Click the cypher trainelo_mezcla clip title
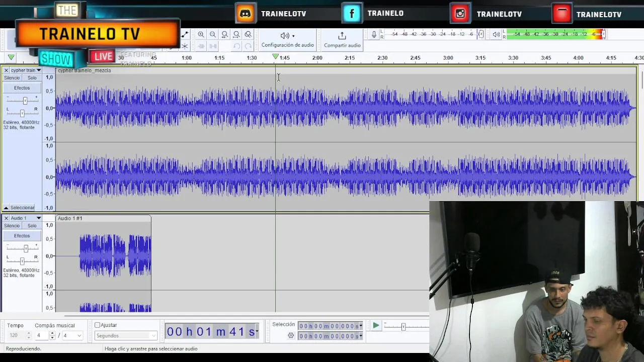Image resolution: width=644 pixels, height=362 pixels. pyautogui.click(x=84, y=70)
